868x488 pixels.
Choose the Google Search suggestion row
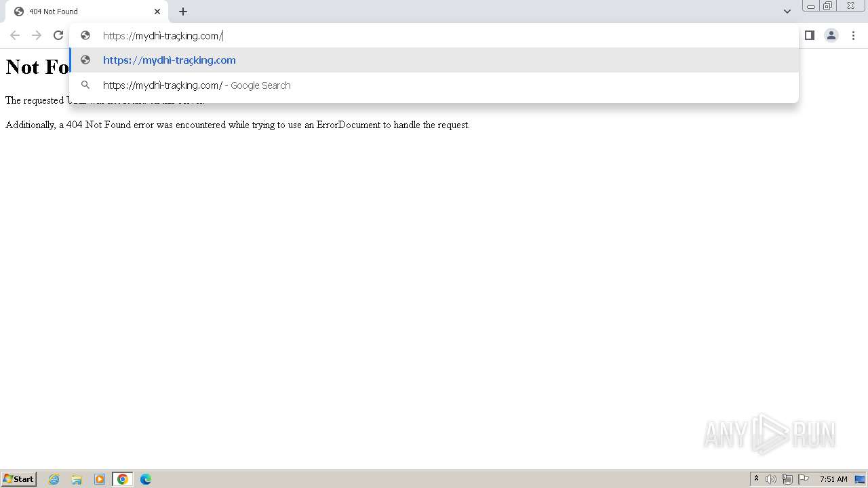[434, 85]
